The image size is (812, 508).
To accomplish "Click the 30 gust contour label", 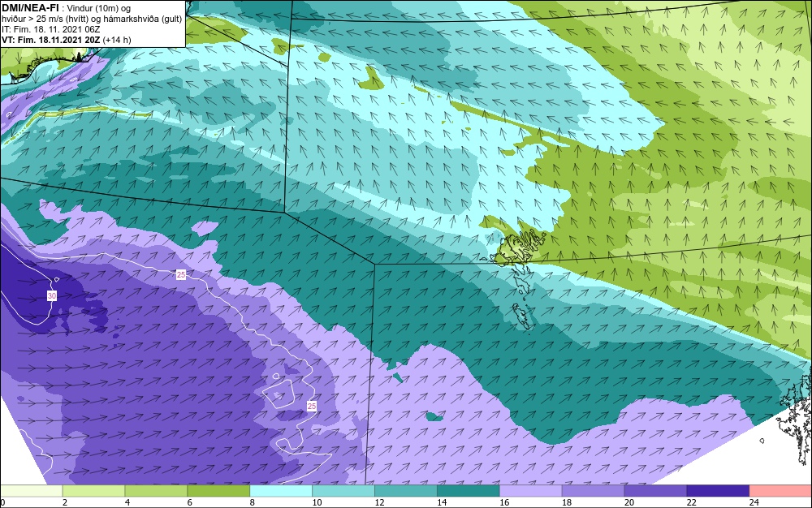I will [52, 296].
